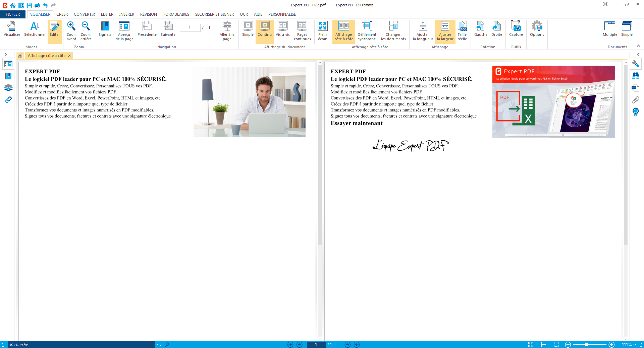Screen dimensions: 644x348
Task: Open the bookmarks side panel
Action: pyautogui.click(x=8, y=76)
